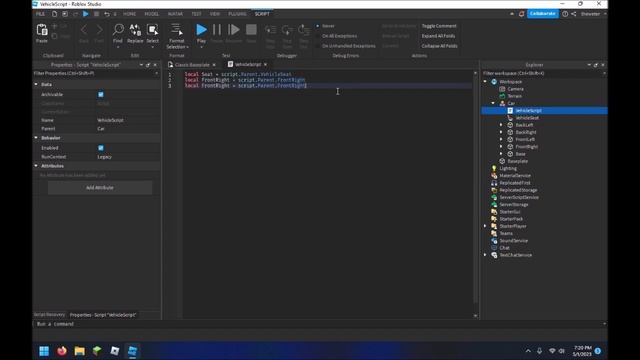Click the Firefox icon on taskbar
This screenshot has height=360, width=640.
click(x=62, y=351)
